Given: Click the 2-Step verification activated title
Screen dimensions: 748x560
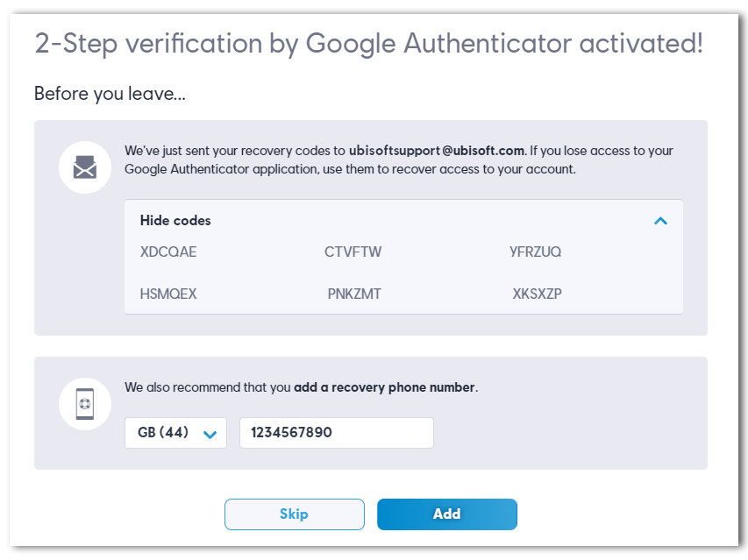Looking at the screenshot, I should [369, 44].
